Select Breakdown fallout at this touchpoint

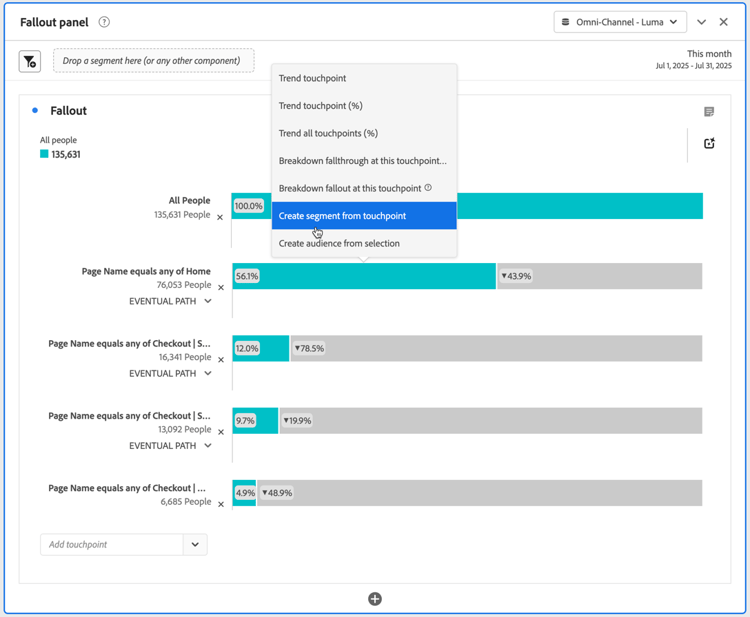tap(364, 188)
